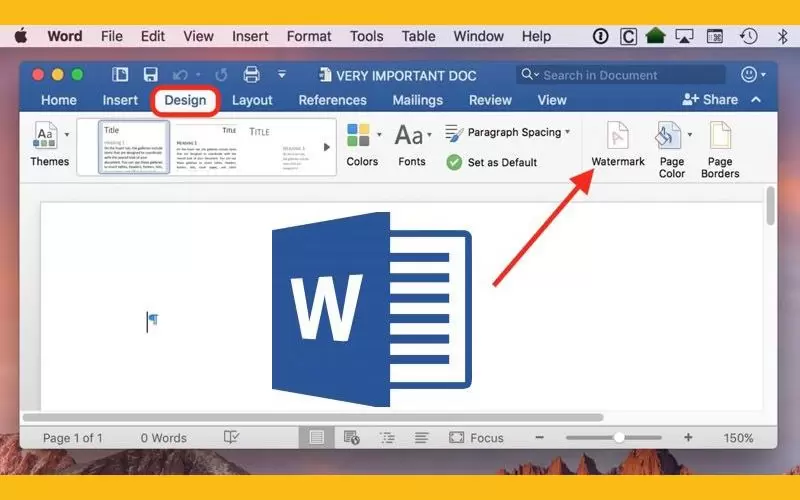Click the 0 Words count
Screen dimensions: 800x500
click(163, 438)
